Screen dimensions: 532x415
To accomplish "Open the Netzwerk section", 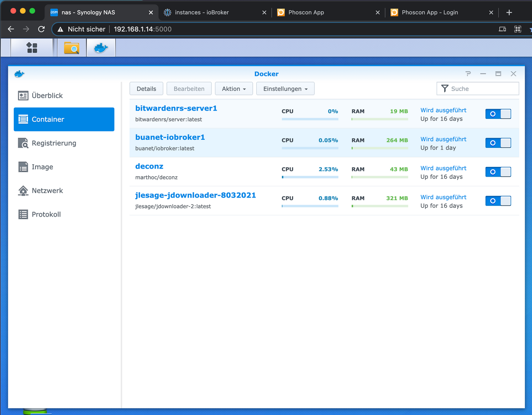I will [64, 190].
